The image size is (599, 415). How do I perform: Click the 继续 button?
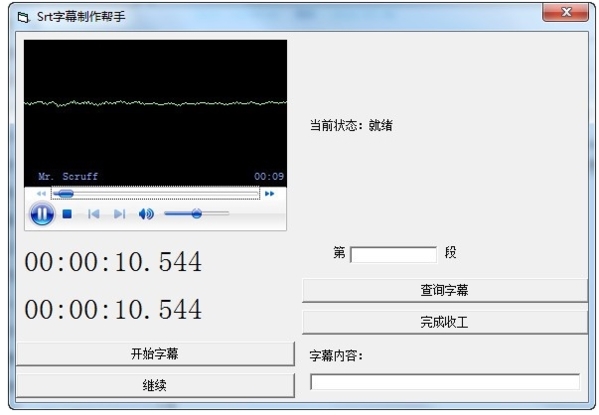[x=155, y=385]
